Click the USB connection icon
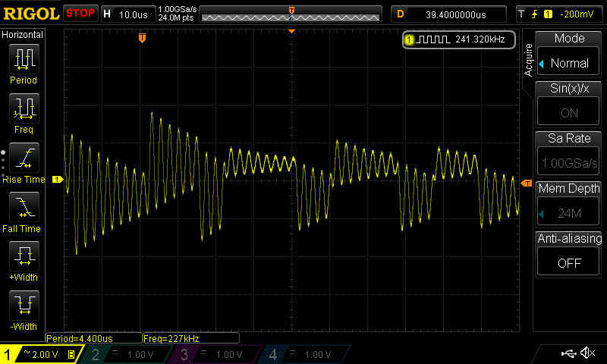The height and width of the screenshot is (364, 607). coord(568,353)
